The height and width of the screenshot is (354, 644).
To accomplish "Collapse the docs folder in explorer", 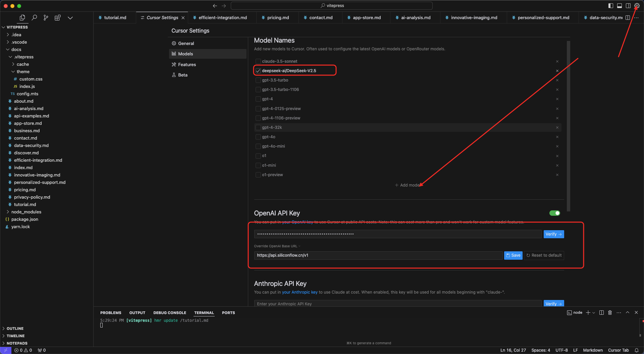I will tap(16, 49).
